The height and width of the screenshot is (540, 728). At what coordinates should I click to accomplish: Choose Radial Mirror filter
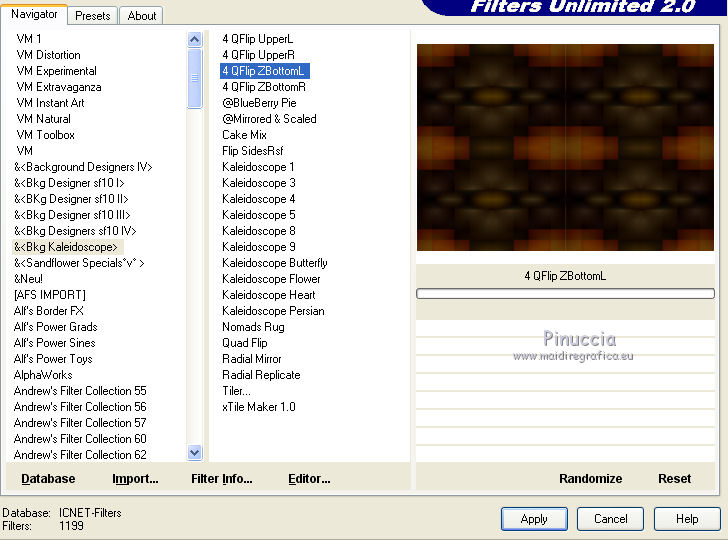(252, 359)
